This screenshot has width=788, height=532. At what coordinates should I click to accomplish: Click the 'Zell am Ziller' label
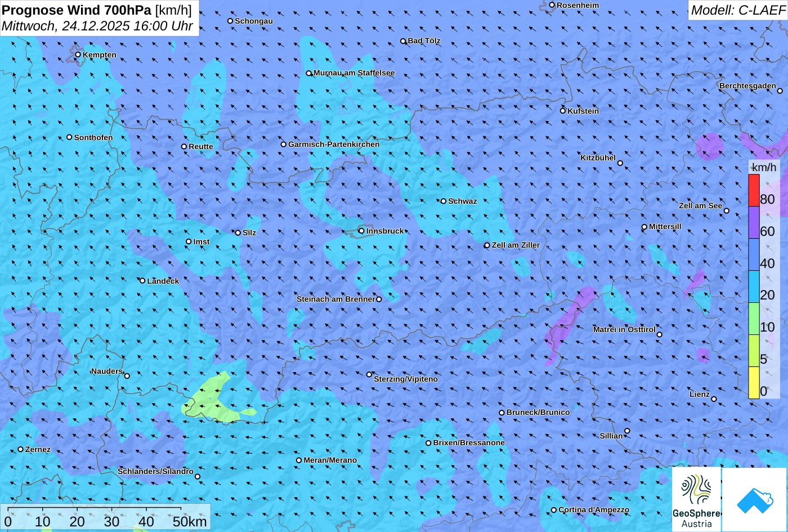[516, 245]
